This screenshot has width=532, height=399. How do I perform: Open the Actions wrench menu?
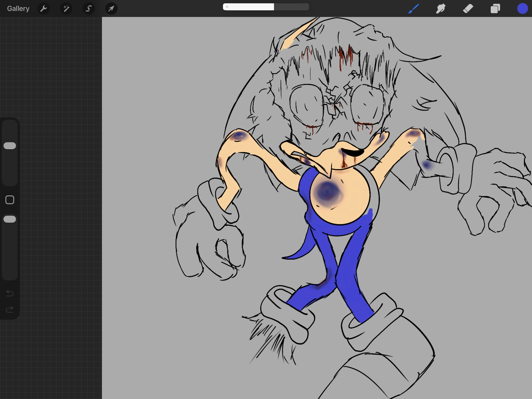pos(44,9)
